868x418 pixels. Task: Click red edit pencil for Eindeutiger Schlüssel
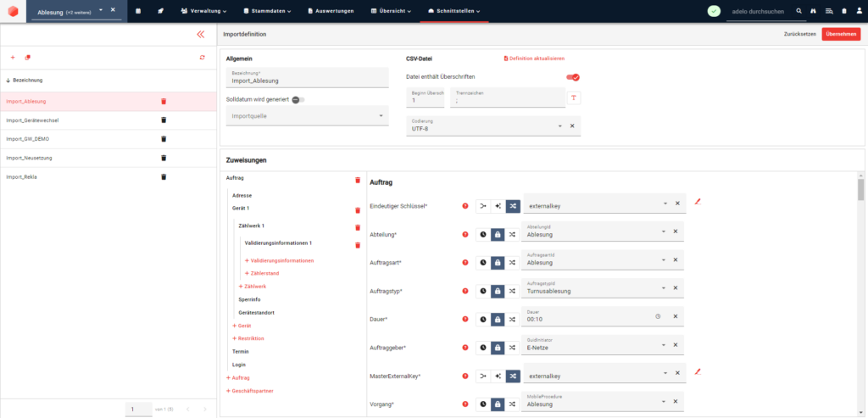pos(698,203)
